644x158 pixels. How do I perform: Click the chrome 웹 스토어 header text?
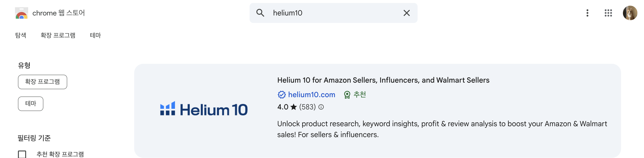pos(58,13)
